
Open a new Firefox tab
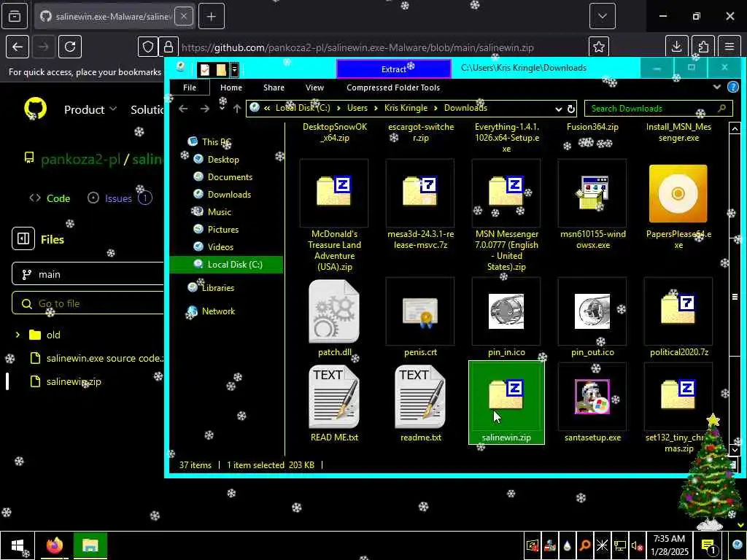pos(211,16)
